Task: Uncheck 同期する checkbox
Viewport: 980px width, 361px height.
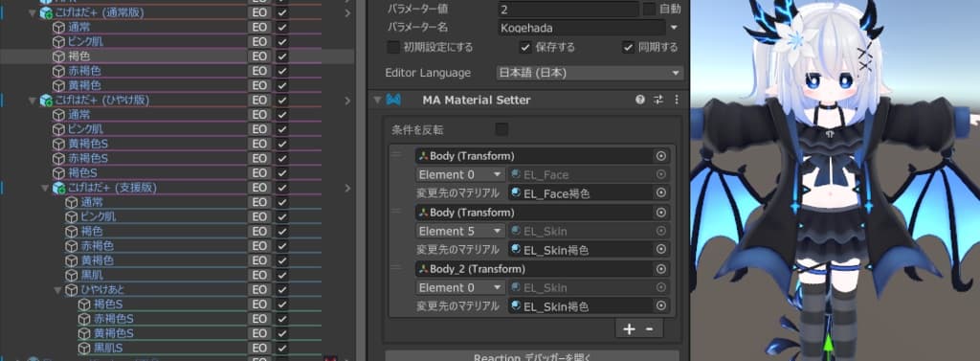Action: tap(628, 47)
